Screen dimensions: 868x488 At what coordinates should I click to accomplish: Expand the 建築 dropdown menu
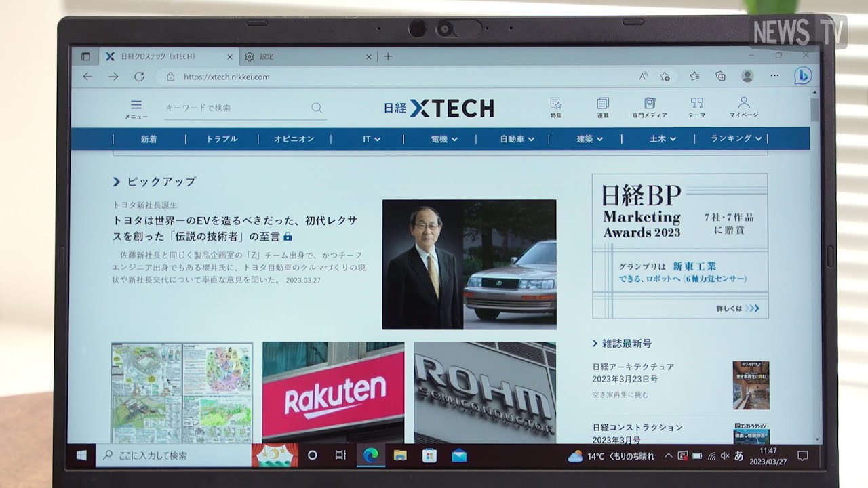coord(589,139)
